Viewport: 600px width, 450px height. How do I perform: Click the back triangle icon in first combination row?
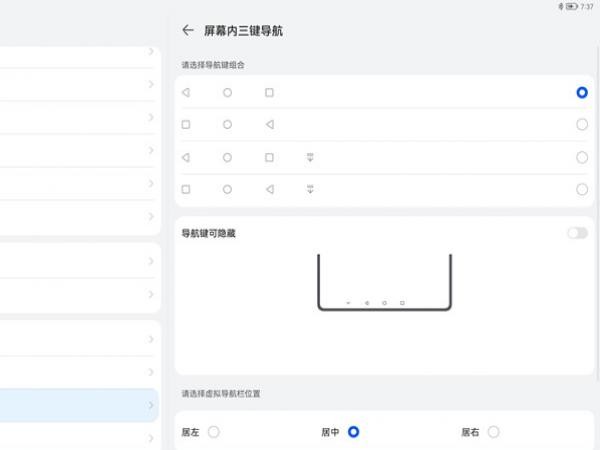click(186, 93)
